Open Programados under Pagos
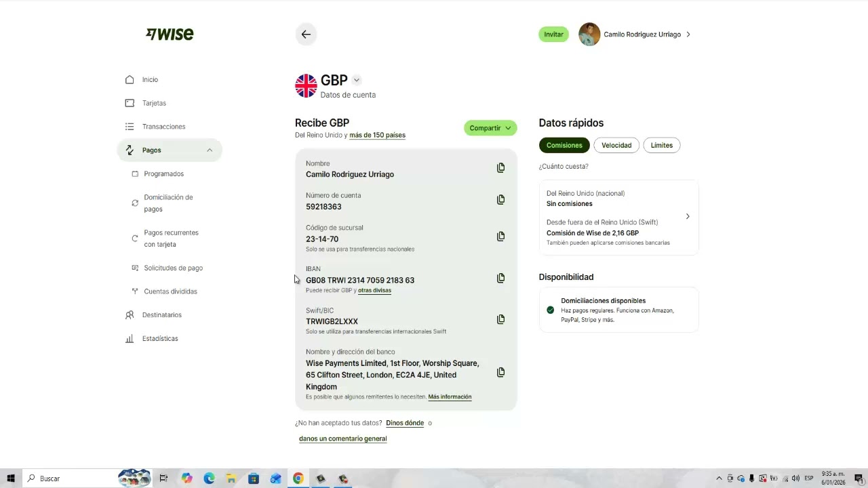Screen dimensions: 868x488 pyautogui.click(x=163, y=174)
